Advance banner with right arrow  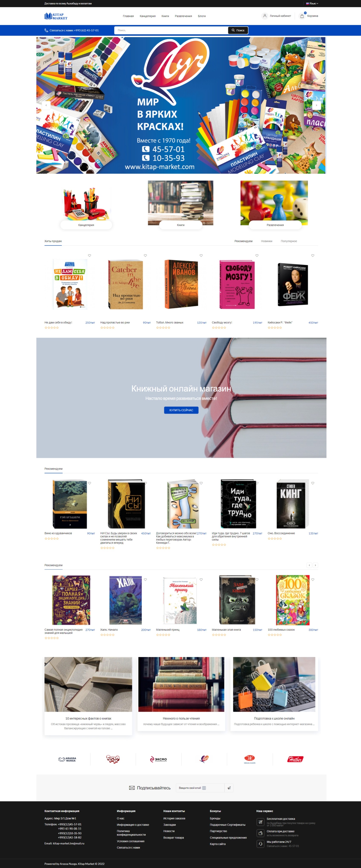coord(316,105)
